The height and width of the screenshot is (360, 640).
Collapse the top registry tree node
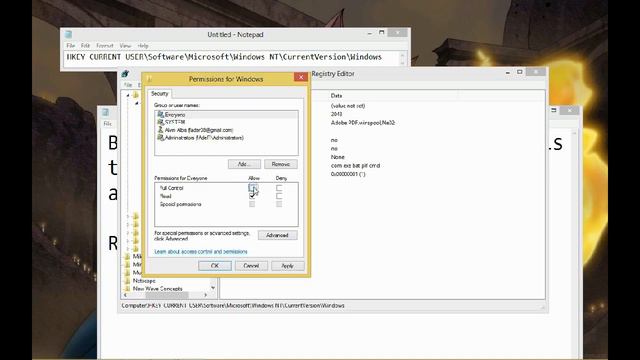click(128, 95)
